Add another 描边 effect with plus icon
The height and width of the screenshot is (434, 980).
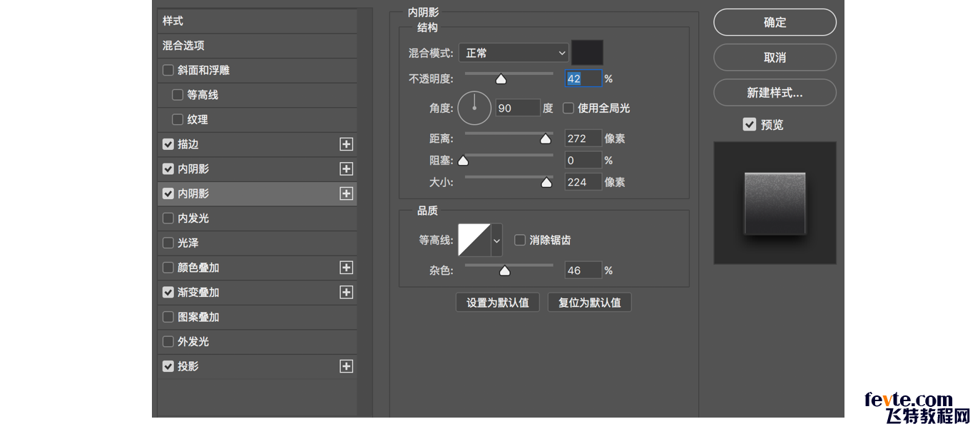click(x=346, y=144)
